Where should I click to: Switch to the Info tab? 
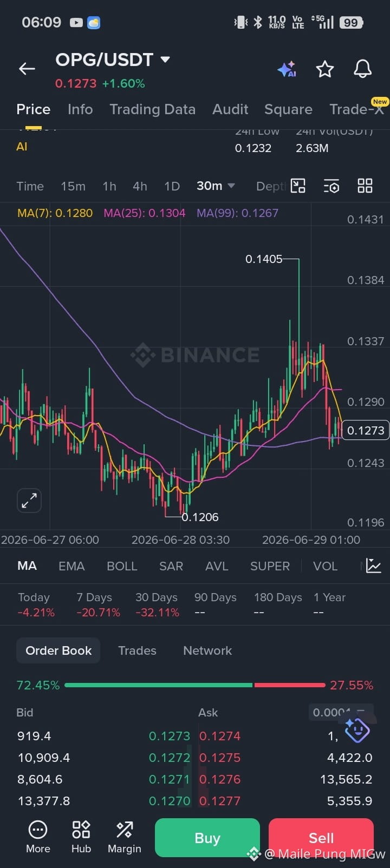80,109
